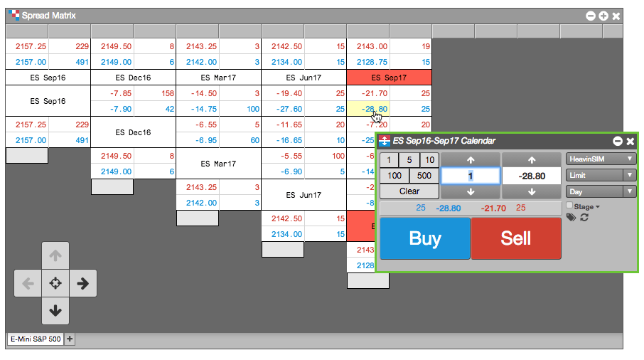The height and width of the screenshot is (360, 644).
Task: Click the refresh icon in order ticket
Action: tap(584, 218)
